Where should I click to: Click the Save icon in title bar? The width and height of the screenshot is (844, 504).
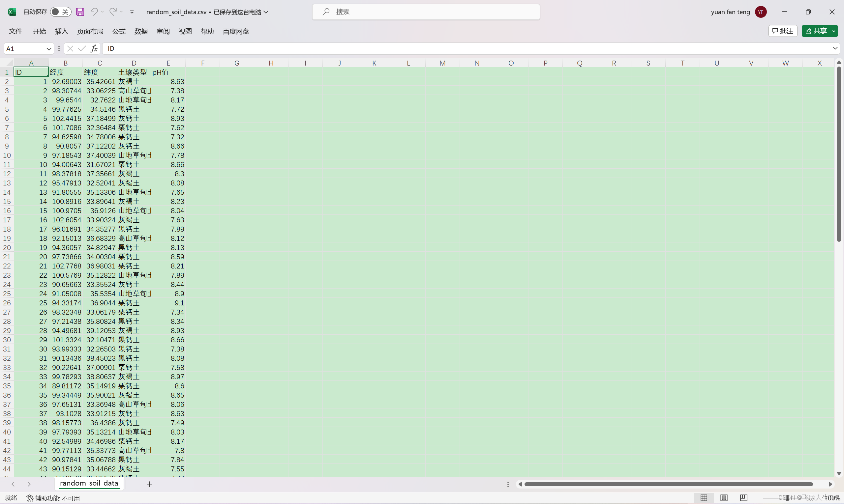click(80, 12)
